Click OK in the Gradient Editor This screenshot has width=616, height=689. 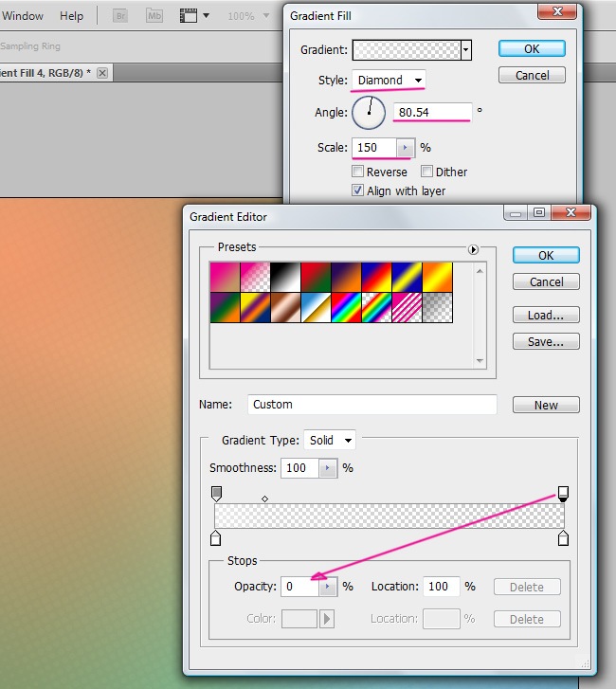coord(546,255)
